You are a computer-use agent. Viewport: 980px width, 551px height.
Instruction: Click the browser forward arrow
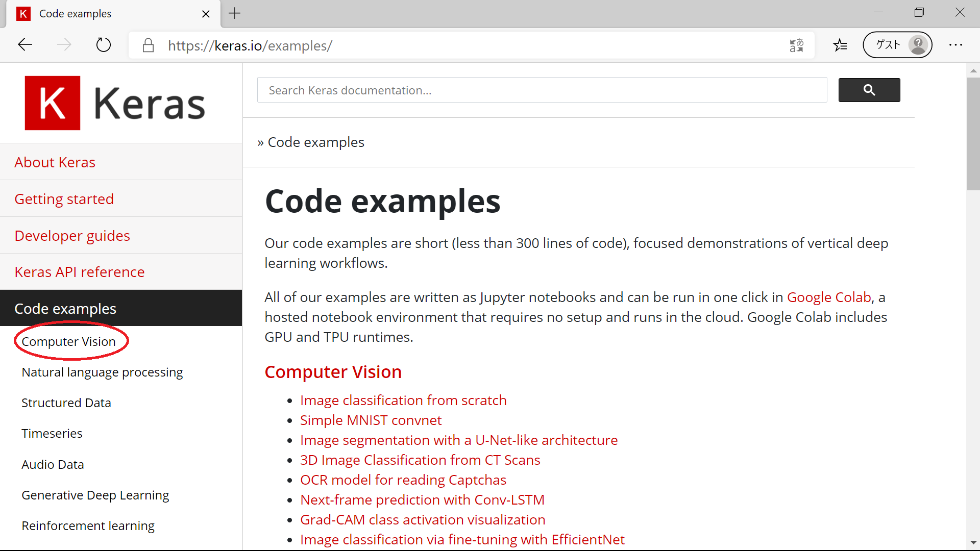(64, 45)
